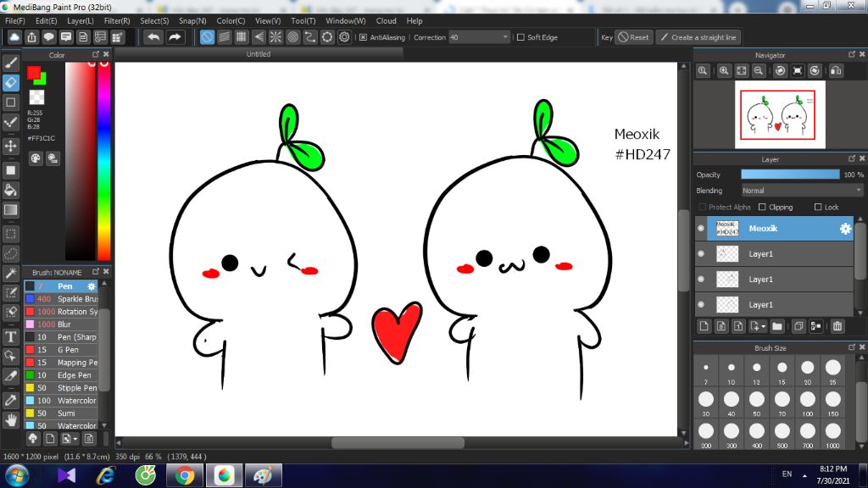Undock the Brush panel
868x488 pixels.
tap(96, 272)
